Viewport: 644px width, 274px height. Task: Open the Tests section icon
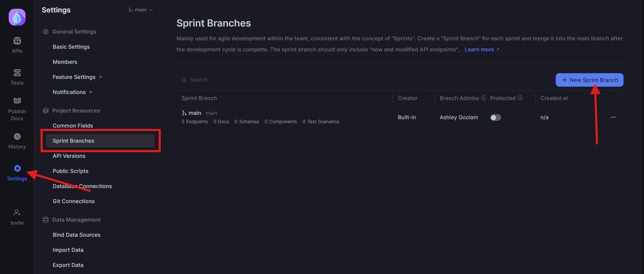(17, 73)
